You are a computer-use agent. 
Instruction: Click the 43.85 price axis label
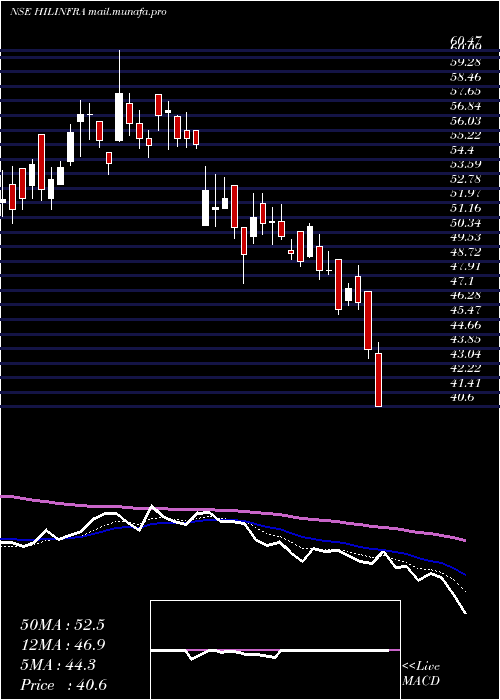coord(466,339)
